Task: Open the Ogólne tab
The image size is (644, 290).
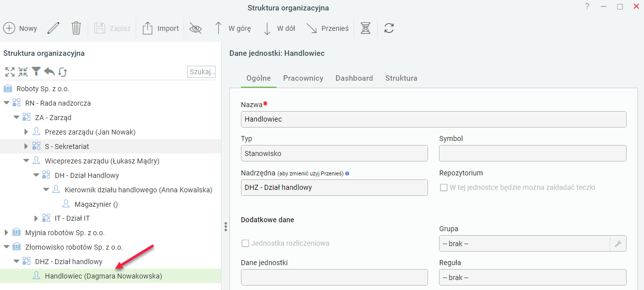Action: coord(259,78)
